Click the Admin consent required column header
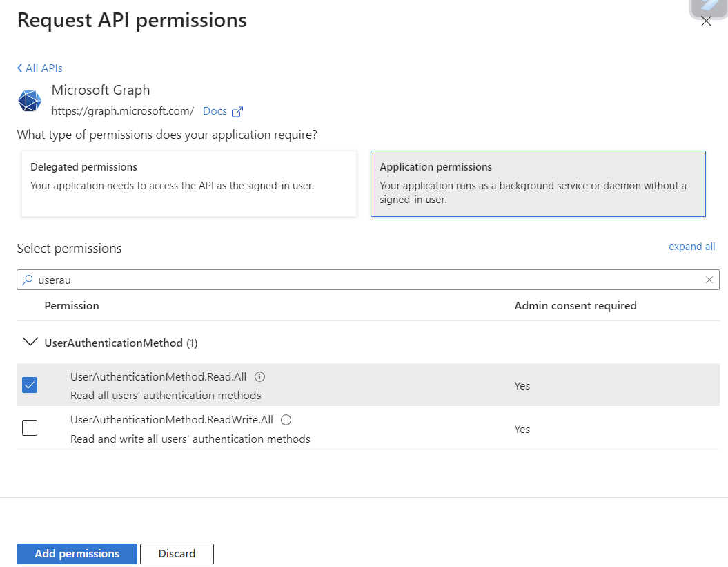 click(575, 306)
